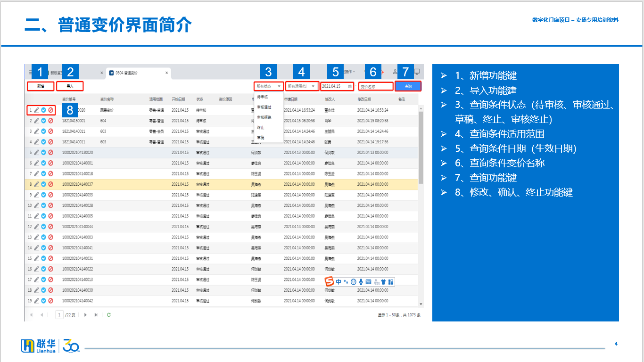Open the 所有状态 status dropdown

pyautogui.click(x=269, y=86)
